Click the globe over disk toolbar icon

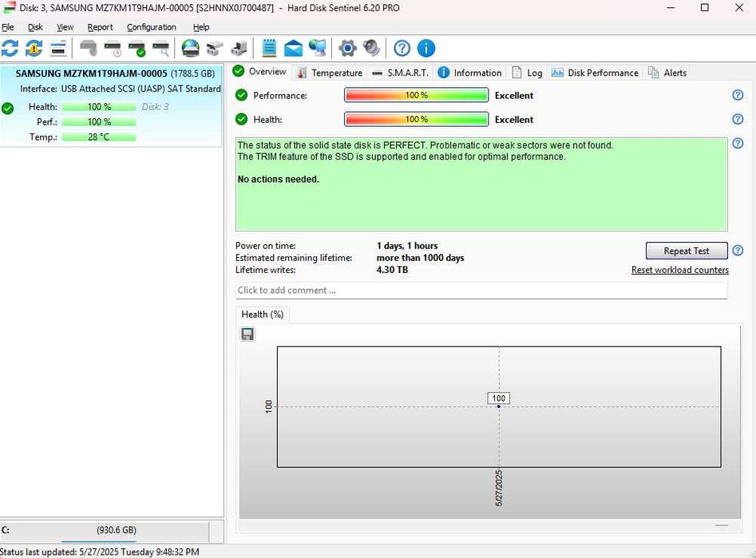pyautogui.click(x=191, y=48)
